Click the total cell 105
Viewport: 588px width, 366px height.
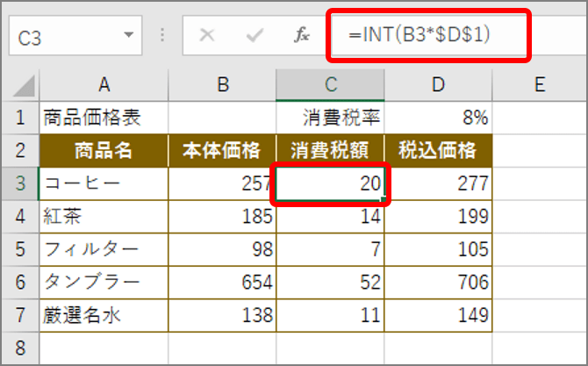[438, 249]
